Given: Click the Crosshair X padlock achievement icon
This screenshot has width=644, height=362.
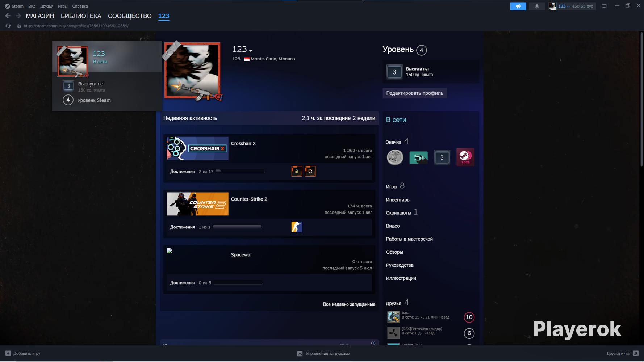Looking at the screenshot, I should tap(297, 171).
